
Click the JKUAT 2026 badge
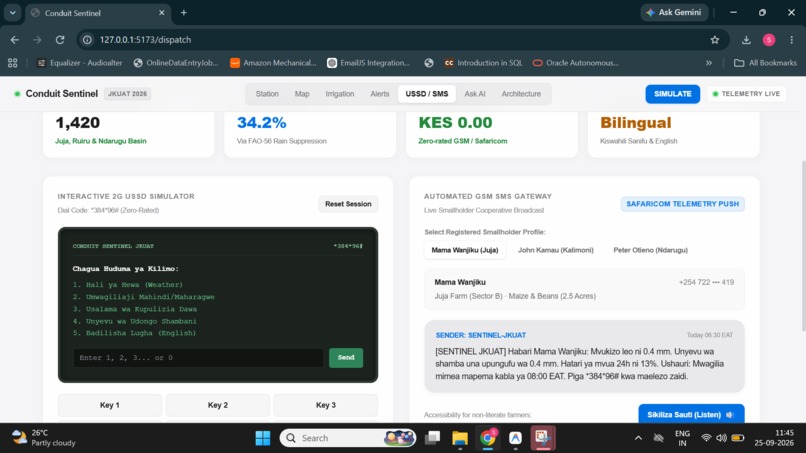click(x=127, y=94)
